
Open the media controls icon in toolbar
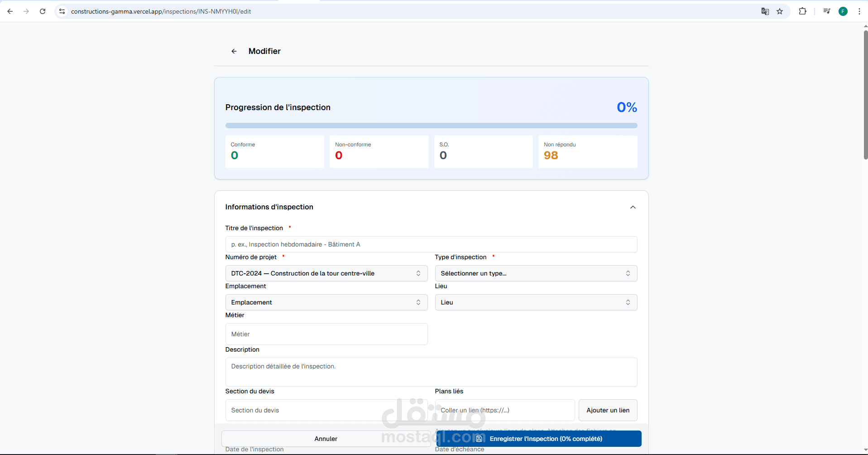click(827, 11)
